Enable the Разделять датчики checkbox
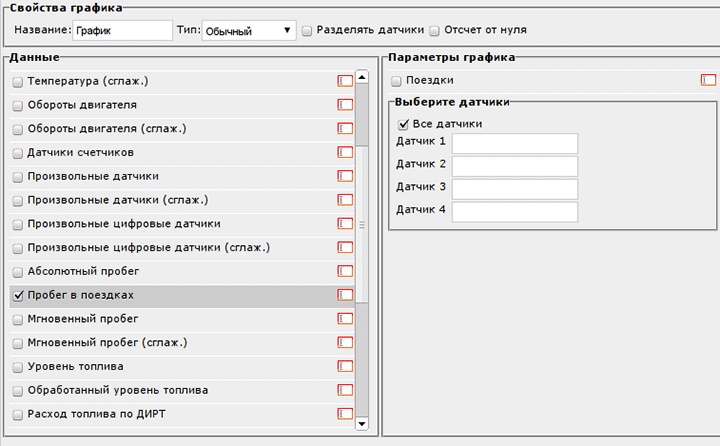Screen dimensions: 720x446 (307, 31)
